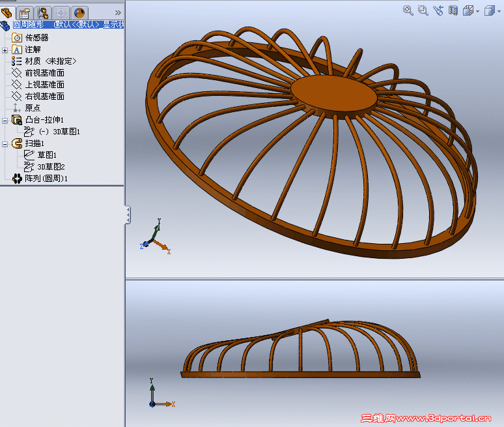Click the plane icon of 前视基准面
This screenshot has width=504, height=427.
[17, 73]
